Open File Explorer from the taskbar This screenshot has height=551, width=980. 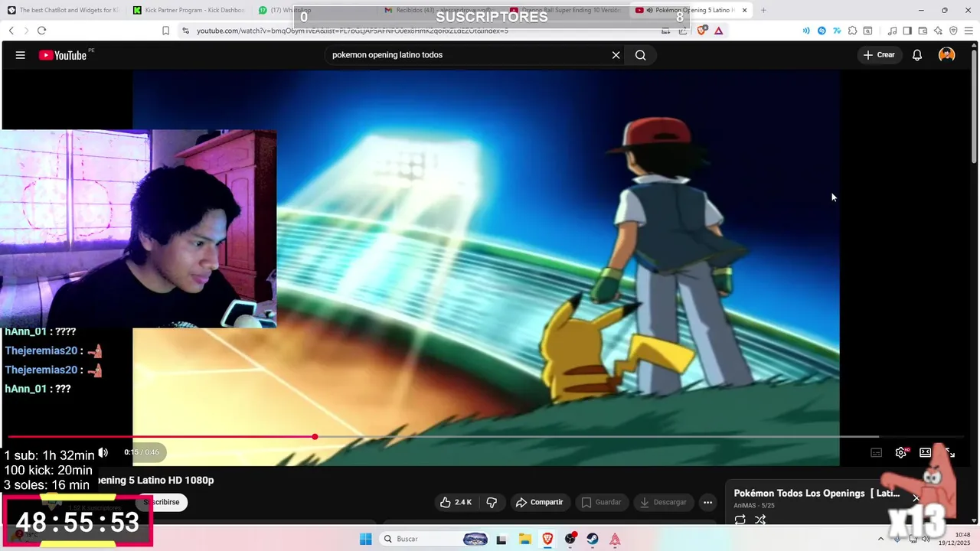click(x=524, y=539)
